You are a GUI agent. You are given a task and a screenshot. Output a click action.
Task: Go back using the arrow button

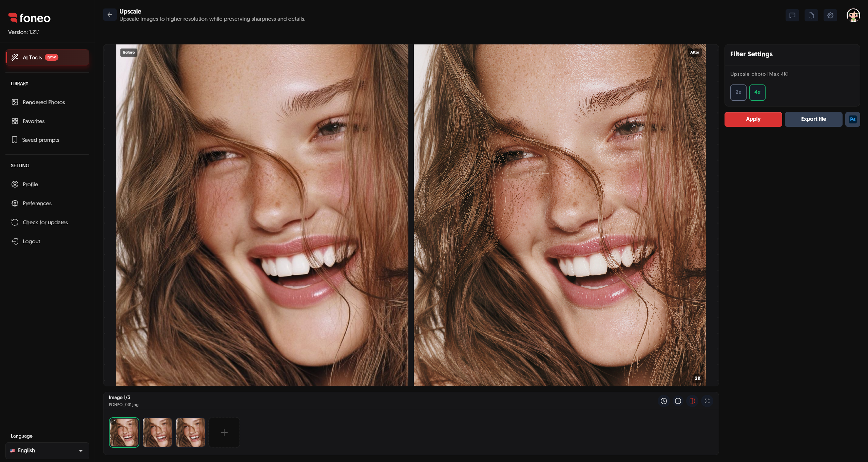click(x=110, y=15)
